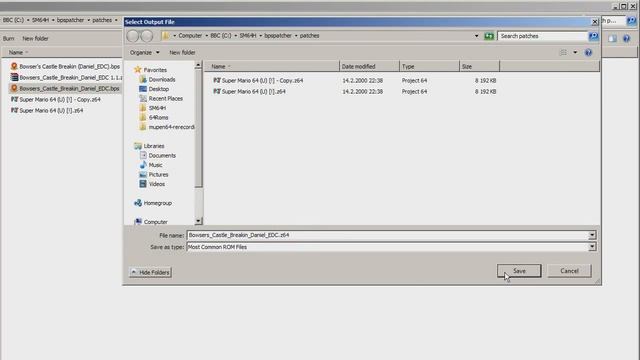Image resolution: width=640 pixels, height=360 pixels.
Task: Click the refresh icon beside address bar
Action: click(489, 36)
